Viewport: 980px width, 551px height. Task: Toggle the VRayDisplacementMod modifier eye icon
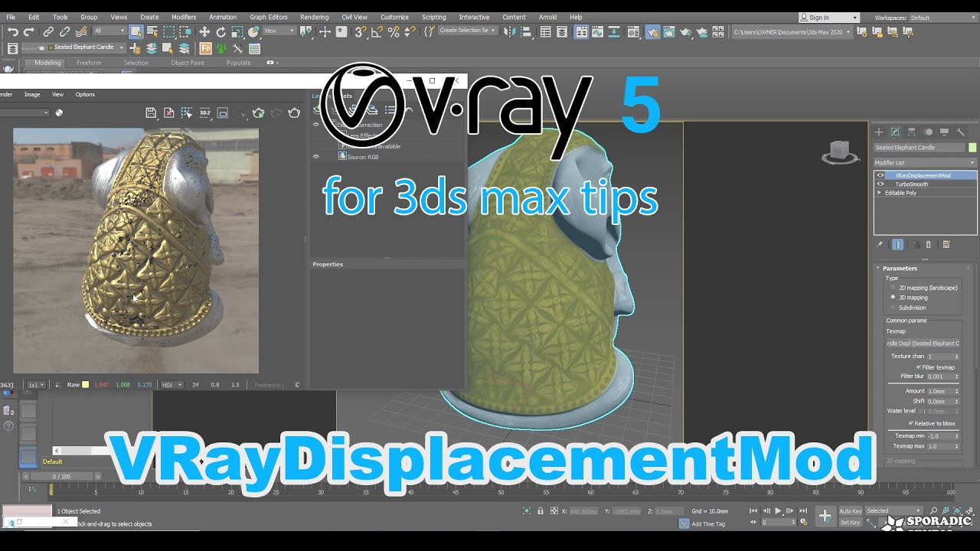[x=880, y=175]
